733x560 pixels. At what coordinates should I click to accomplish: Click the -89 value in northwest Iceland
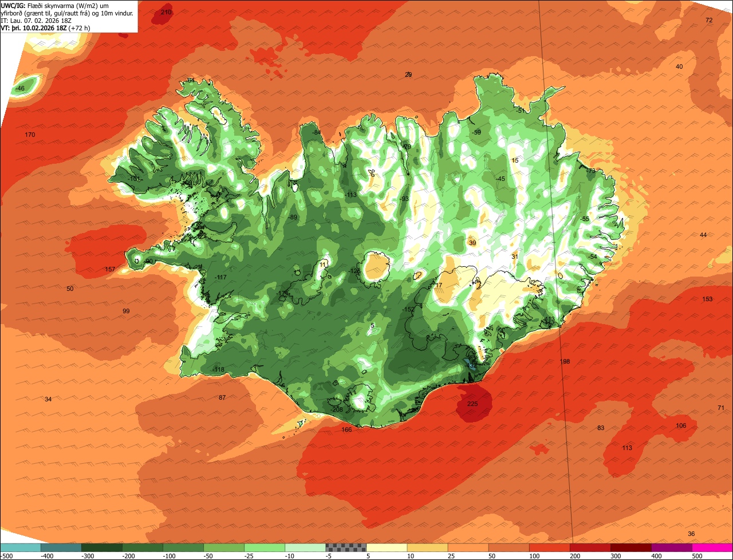tap(293, 217)
